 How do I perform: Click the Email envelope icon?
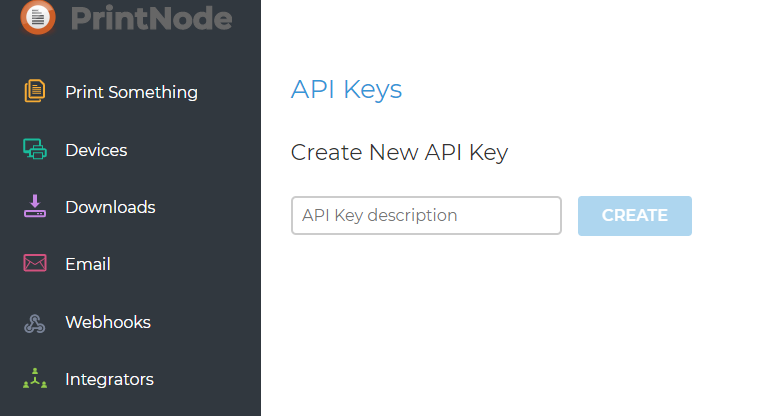[35, 264]
